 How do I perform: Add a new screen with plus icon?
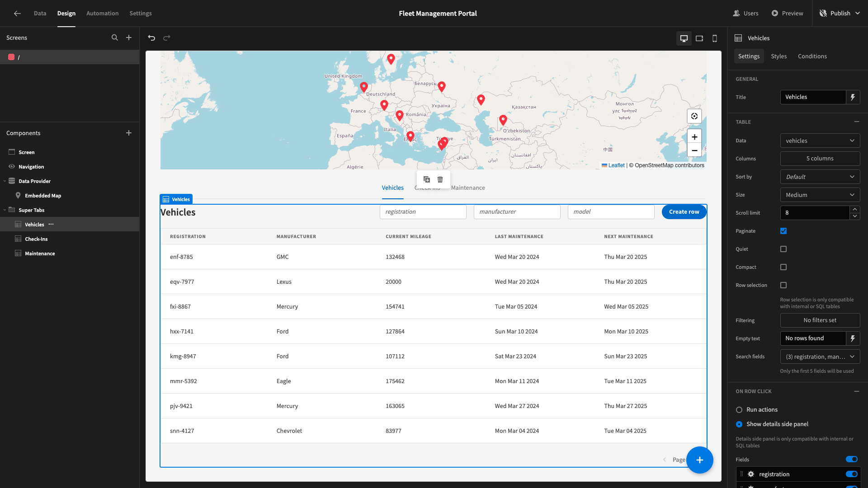(129, 38)
